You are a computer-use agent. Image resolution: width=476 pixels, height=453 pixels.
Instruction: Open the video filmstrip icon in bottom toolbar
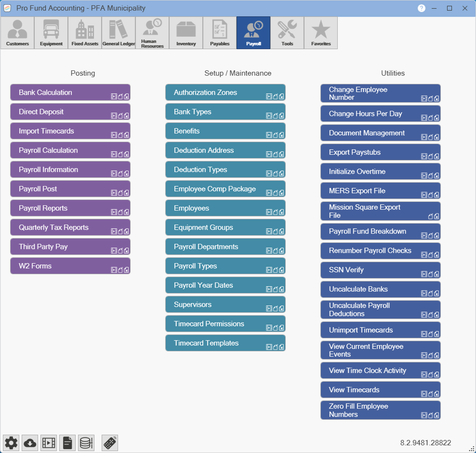(48, 443)
